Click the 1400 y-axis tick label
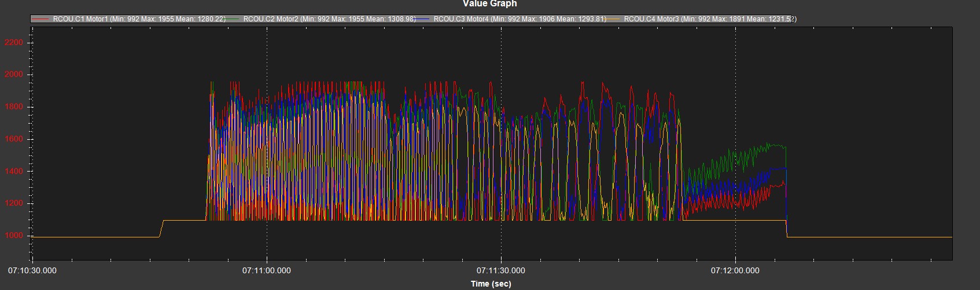Screen dimensions: 980x290 pos(13,172)
